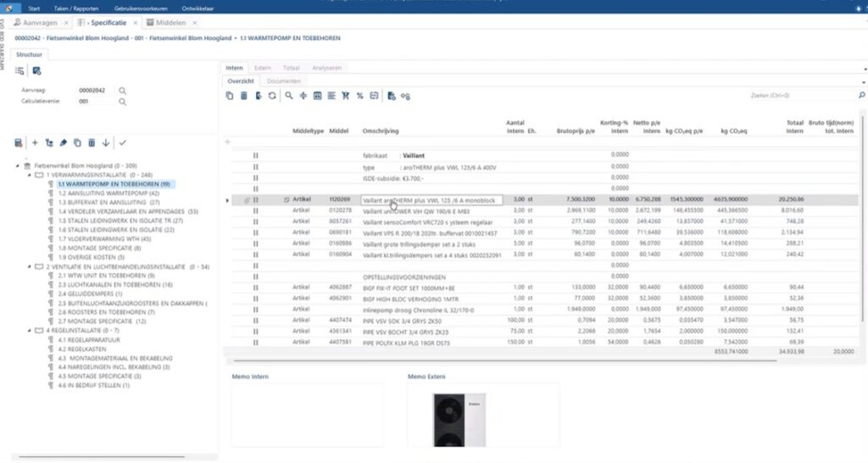Image resolution: width=868 pixels, height=463 pixels.
Task: Click the plus add icon above the tree
Action: 35,143
